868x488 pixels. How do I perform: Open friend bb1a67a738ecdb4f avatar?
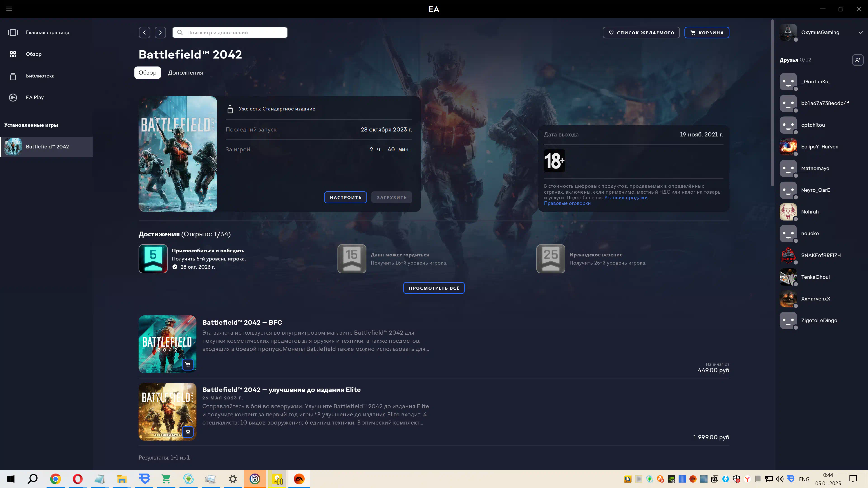[788, 103]
